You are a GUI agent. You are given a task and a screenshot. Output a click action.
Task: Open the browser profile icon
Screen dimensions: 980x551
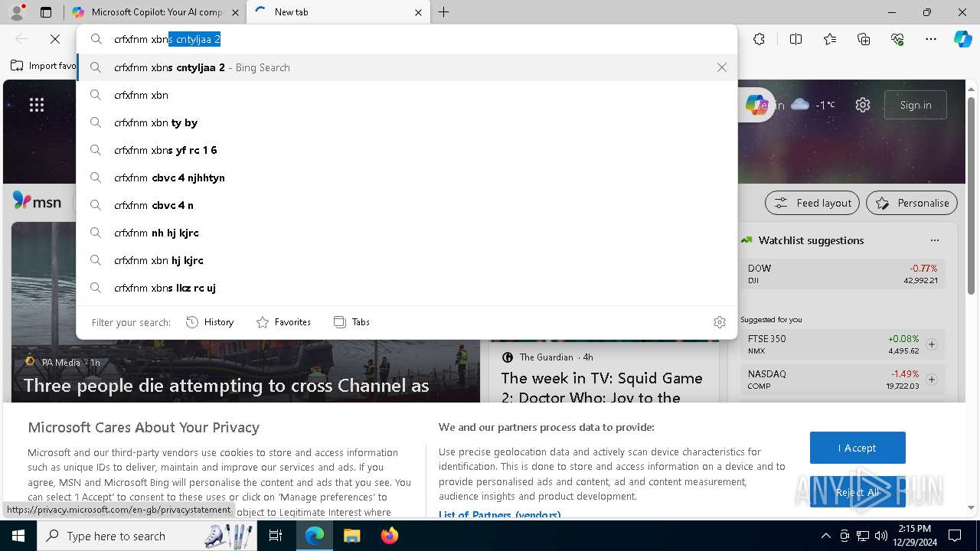pos(17,12)
